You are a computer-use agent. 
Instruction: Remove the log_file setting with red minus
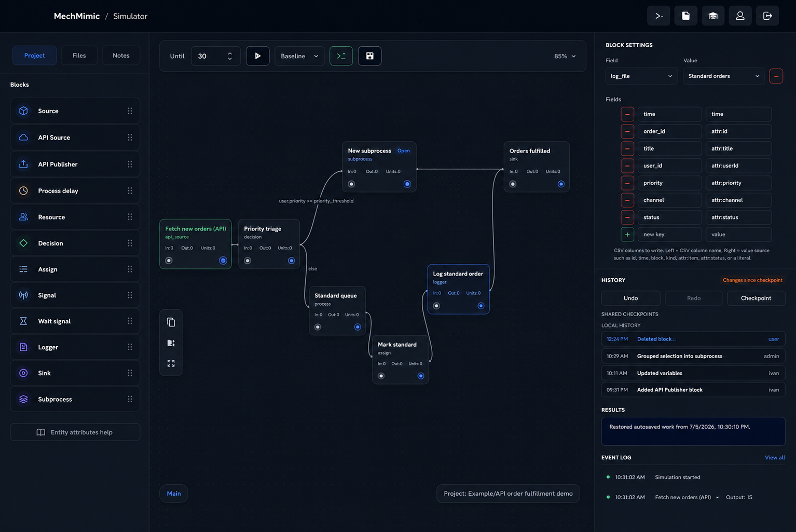coord(776,76)
